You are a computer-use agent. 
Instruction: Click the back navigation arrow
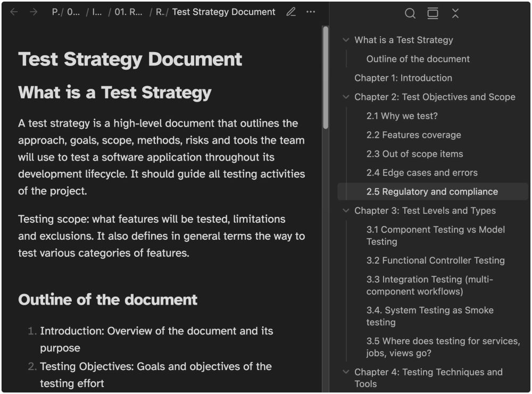click(14, 12)
